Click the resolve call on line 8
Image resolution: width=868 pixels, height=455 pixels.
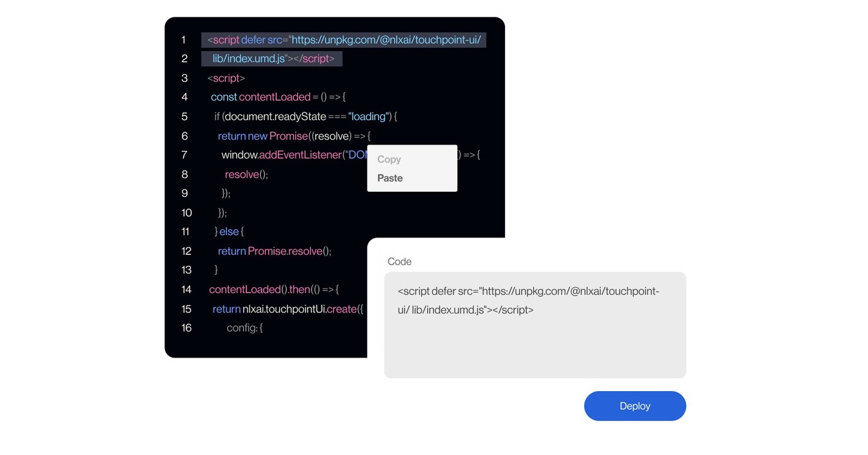(x=246, y=174)
